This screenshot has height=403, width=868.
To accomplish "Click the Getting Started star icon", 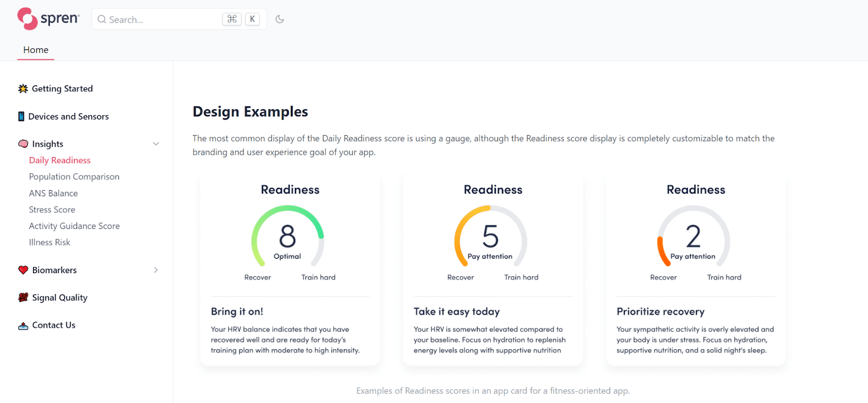I will (x=22, y=88).
